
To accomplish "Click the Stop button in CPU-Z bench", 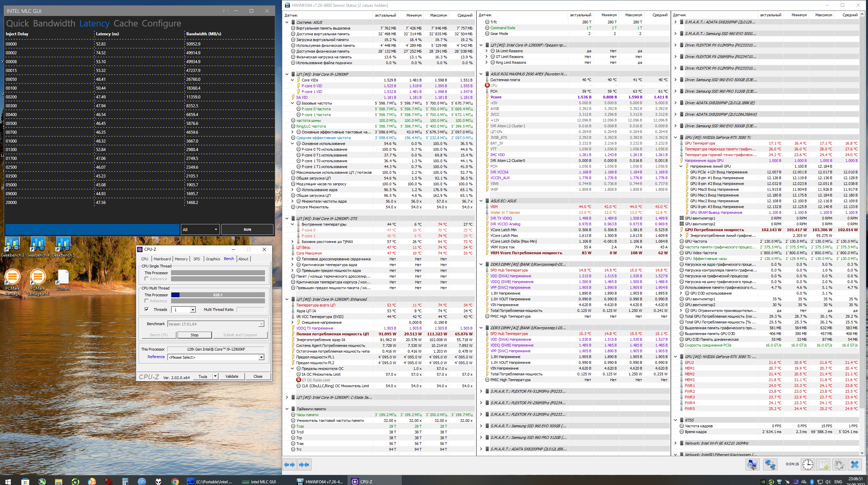I will tap(194, 335).
